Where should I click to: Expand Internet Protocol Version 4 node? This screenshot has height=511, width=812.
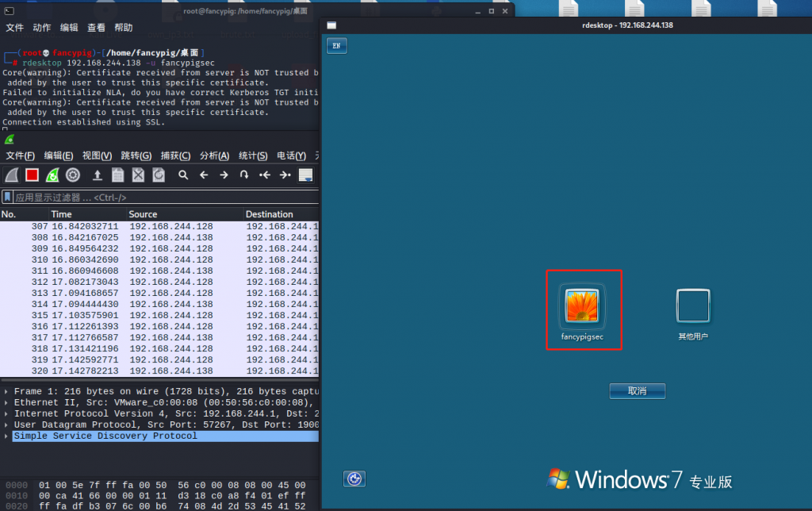point(6,413)
